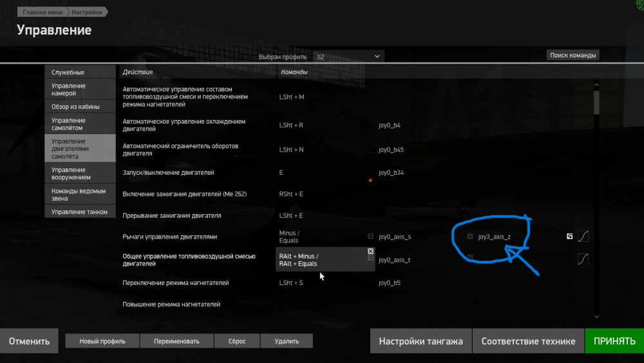Toggle invert icon beside joy3_axis_z
Viewport: 644px width, 363px height.
tap(470, 237)
